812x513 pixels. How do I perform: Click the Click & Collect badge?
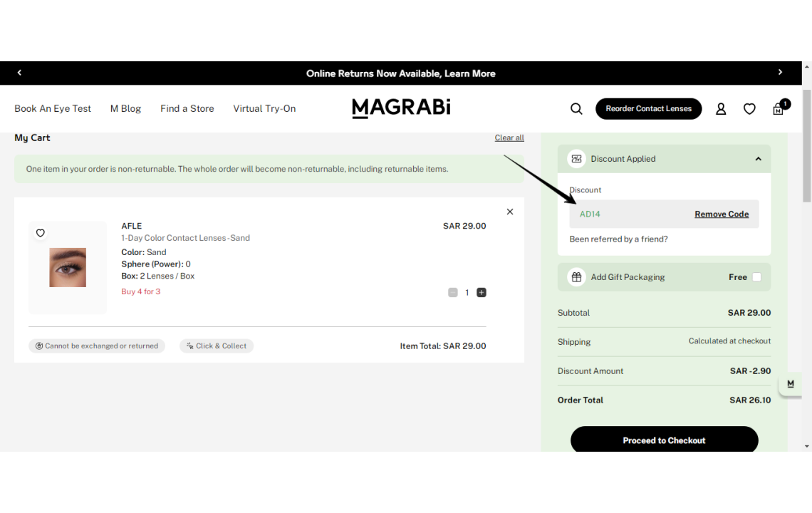[217, 346]
